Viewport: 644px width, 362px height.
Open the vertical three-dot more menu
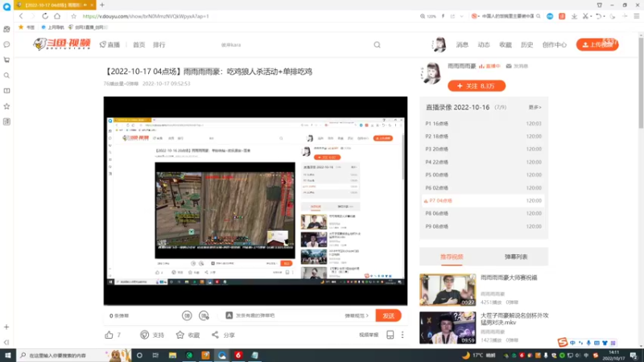coord(402,335)
